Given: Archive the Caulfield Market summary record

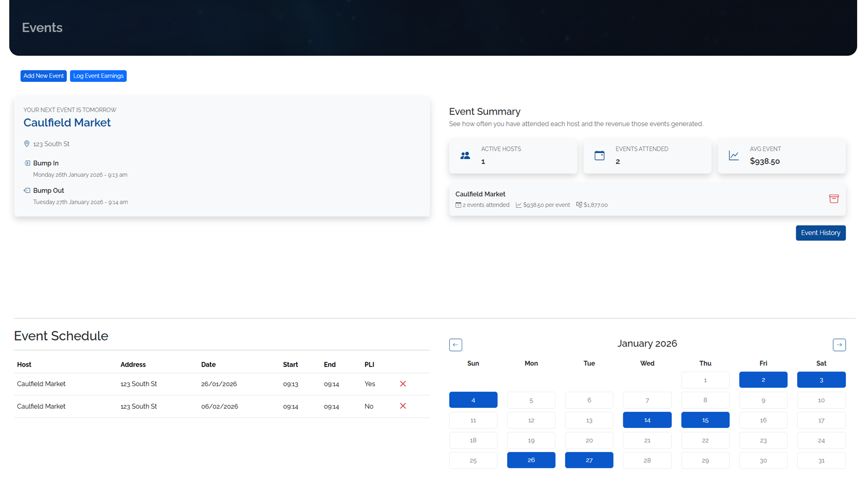Looking at the screenshot, I should coord(834,199).
